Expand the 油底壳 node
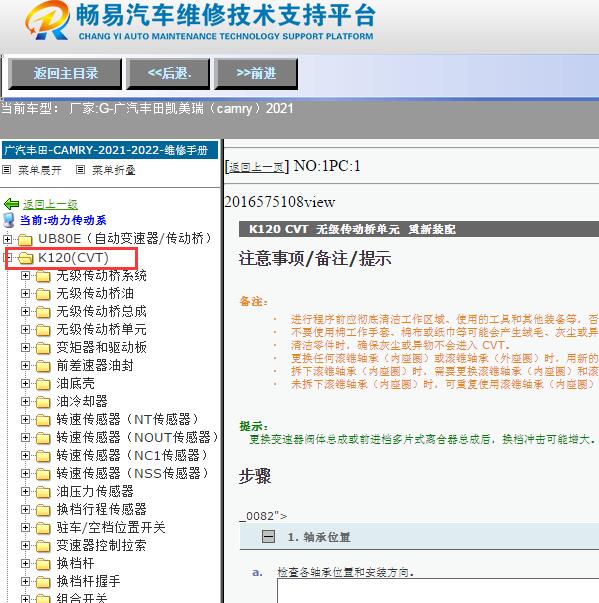The height and width of the screenshot is (603, 599). pyautogui.click(x=25, y=383)
